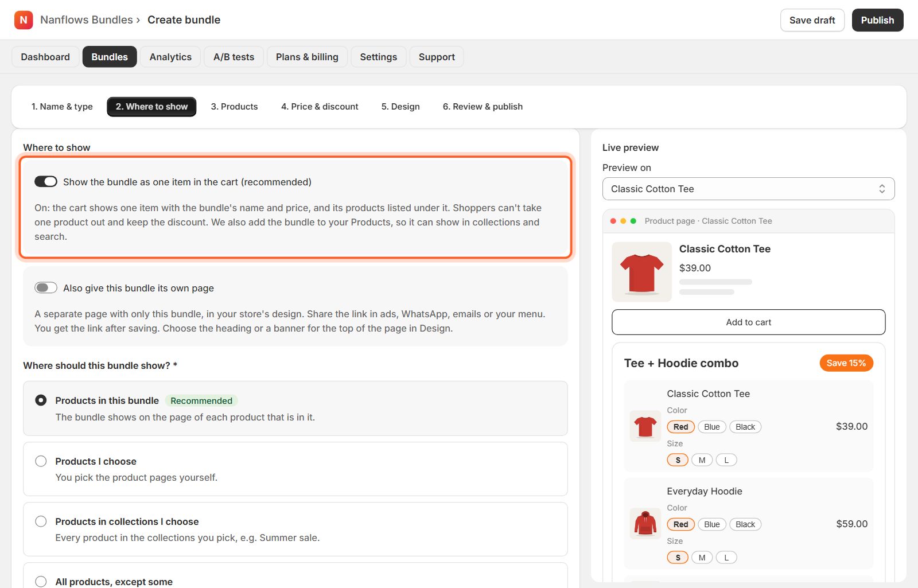Click Add to cart in preview

(748, 322)
